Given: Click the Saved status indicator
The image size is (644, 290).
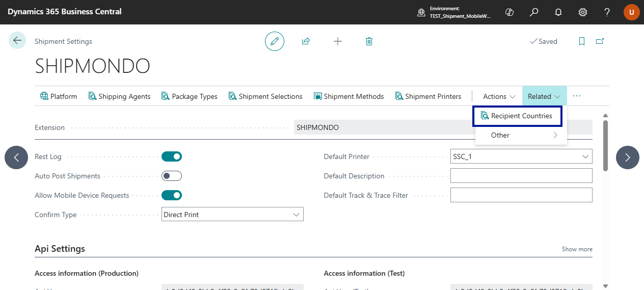Looking at the screenshot, I should pyautogui.click(x=544, y=41).
